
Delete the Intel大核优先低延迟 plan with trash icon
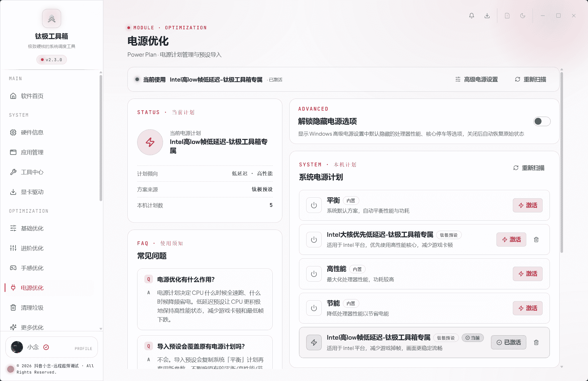point(536,240)
